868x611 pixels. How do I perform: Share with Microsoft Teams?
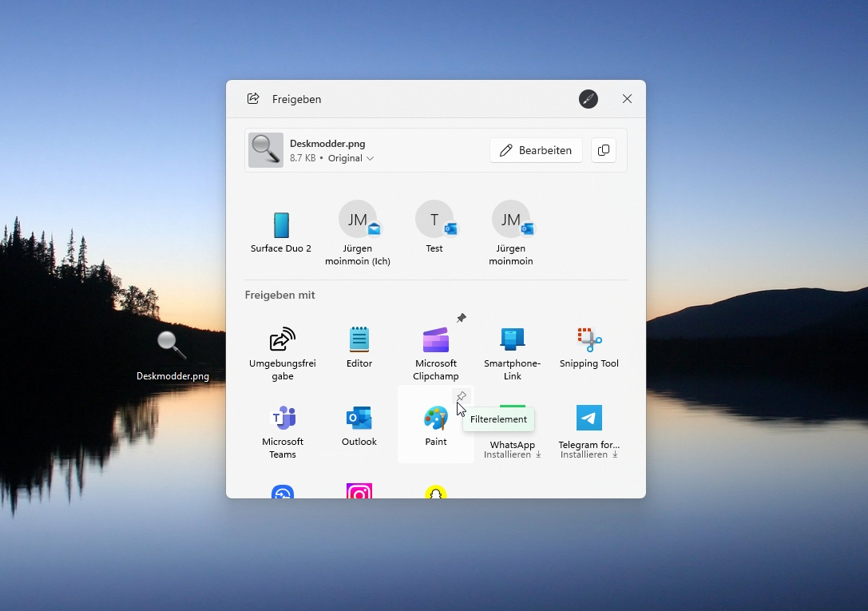[283, 430]
